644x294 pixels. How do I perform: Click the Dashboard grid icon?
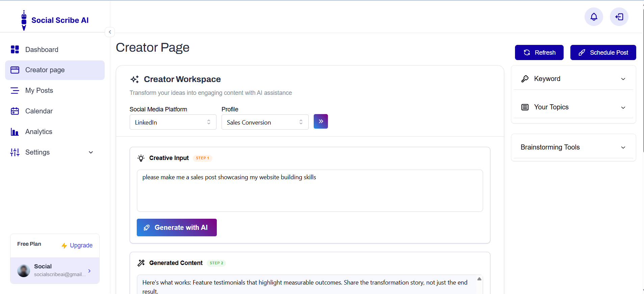15,50
